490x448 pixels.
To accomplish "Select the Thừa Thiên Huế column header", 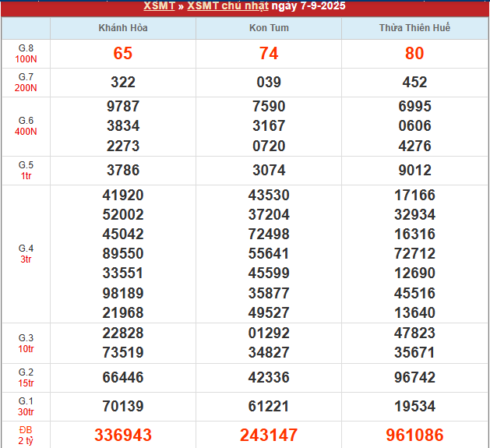I will click(x=414, y=28).
